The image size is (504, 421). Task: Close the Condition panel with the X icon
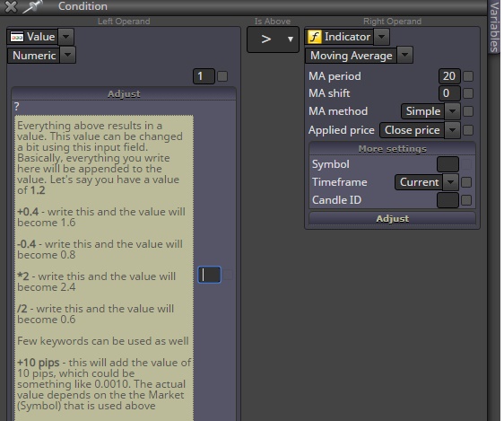point(11,6)
